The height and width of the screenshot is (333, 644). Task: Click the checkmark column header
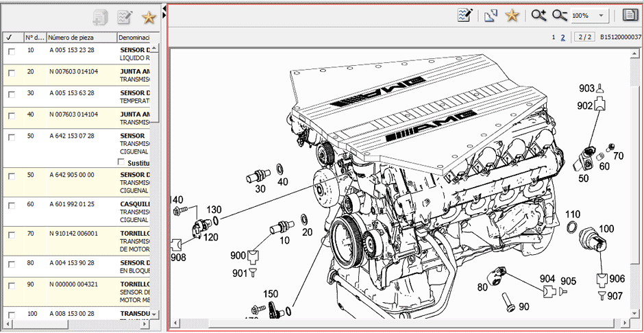13,38
